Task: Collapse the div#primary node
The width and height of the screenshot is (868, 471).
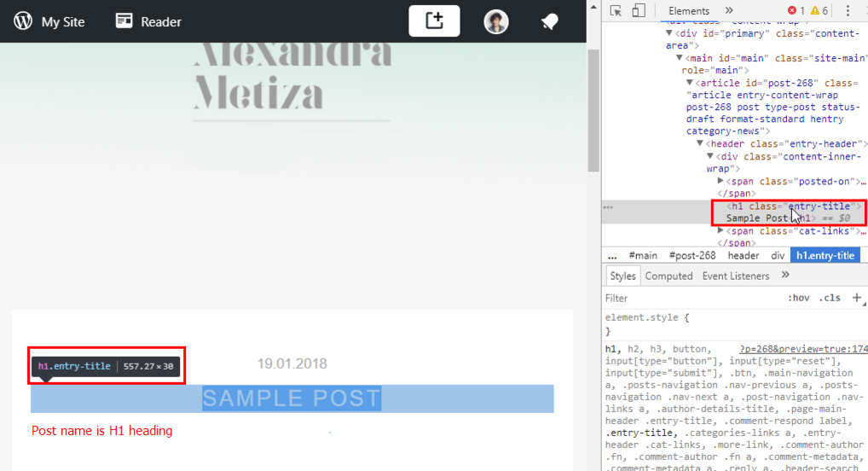Action: pos(668,33)
